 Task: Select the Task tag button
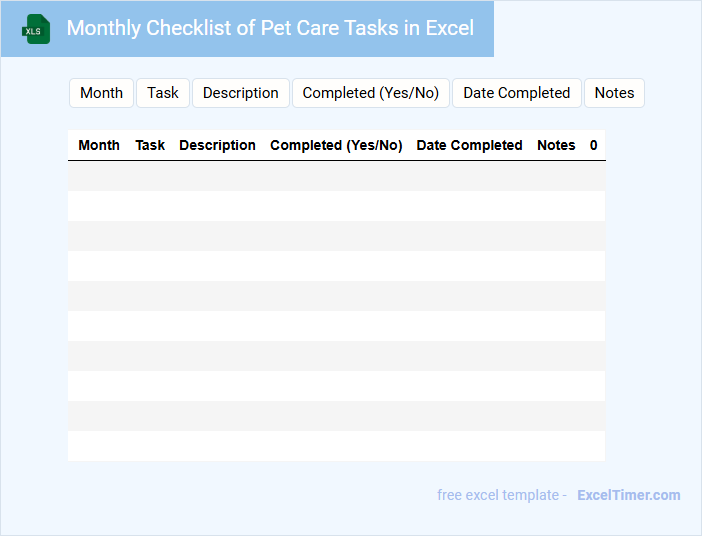coord(163,93)
